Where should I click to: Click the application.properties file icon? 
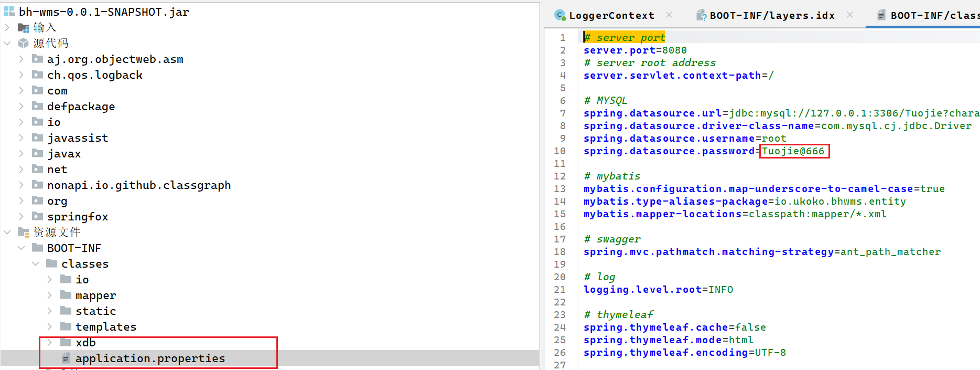point(66,358)
